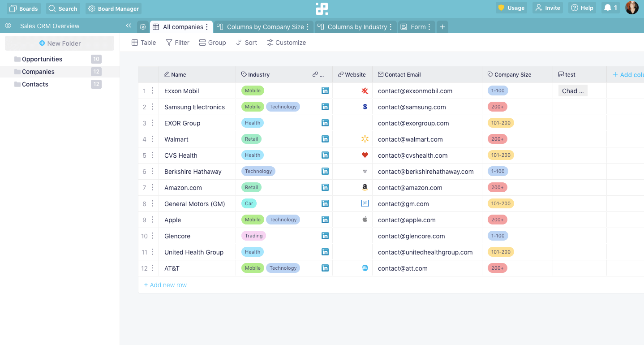
Task: Open Exxon Mobil row options menu dots
Action: pyautogui.click(x=153, y=91)
